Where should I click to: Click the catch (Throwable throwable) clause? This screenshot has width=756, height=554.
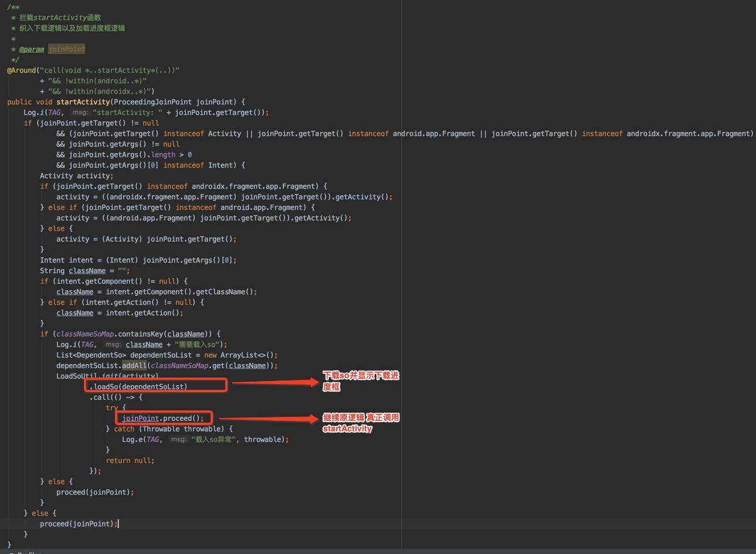click(173, 429)
